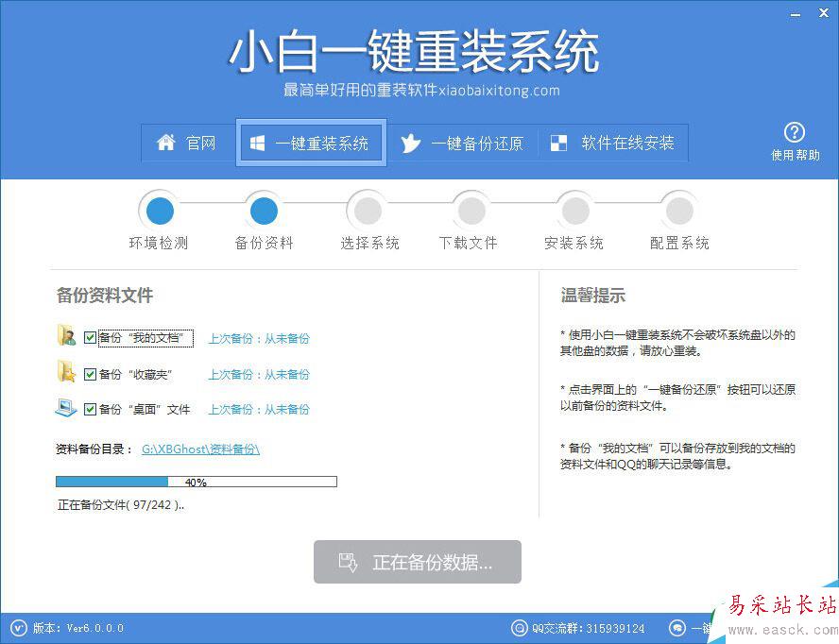Click the 备份资料 step circle

point(264,211)
